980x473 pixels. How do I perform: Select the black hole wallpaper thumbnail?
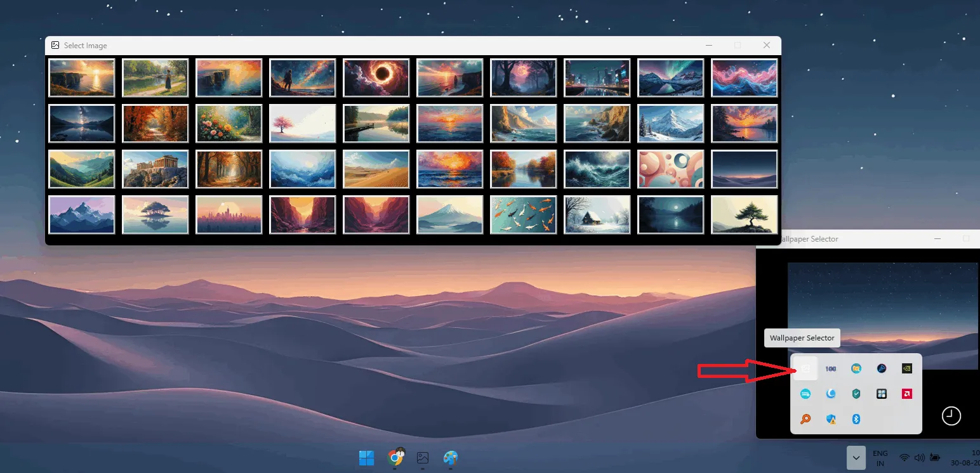point(376,78)
